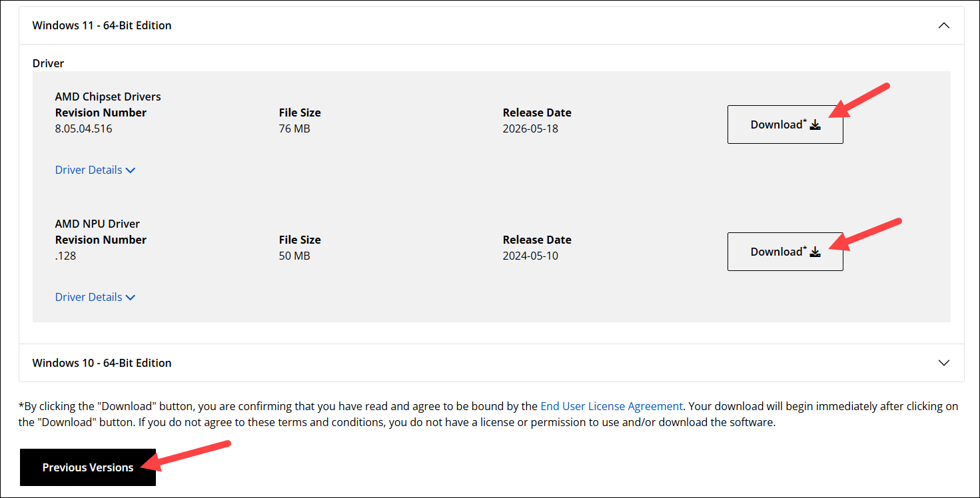Download the AMD NPU Driver package
This screenshot has width=980, height=498.
785,252
